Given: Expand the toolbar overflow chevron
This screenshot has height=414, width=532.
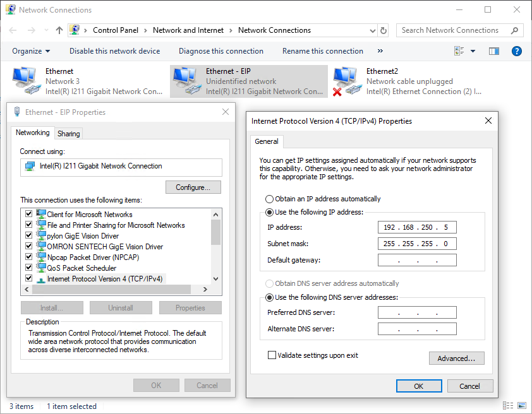Looking at the screenshot, I should [380, 51].
